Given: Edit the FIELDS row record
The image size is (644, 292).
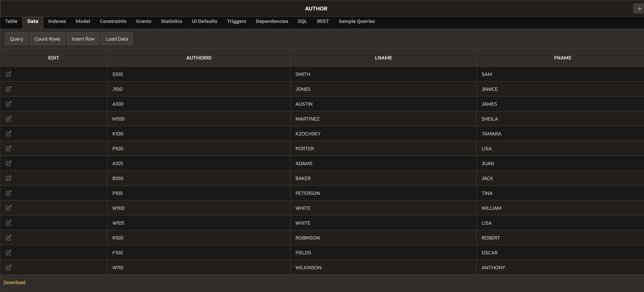Looking at the screenshot, I should 8,252.
